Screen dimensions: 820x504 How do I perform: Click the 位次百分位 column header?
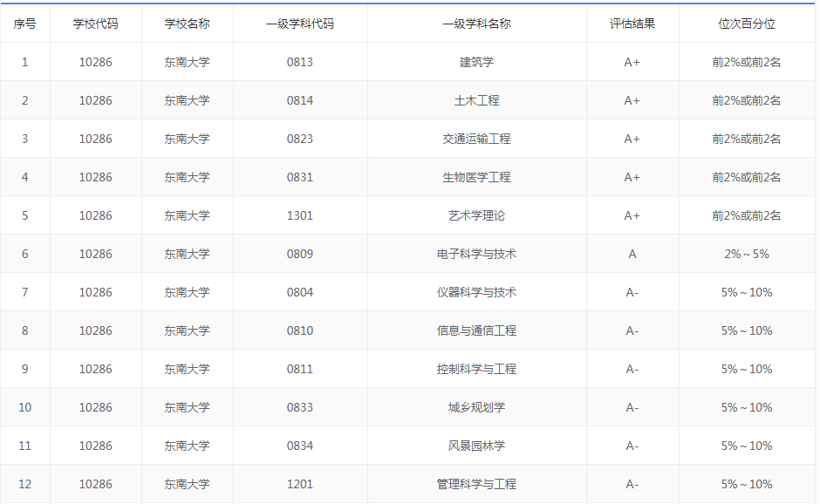point(746,24)
